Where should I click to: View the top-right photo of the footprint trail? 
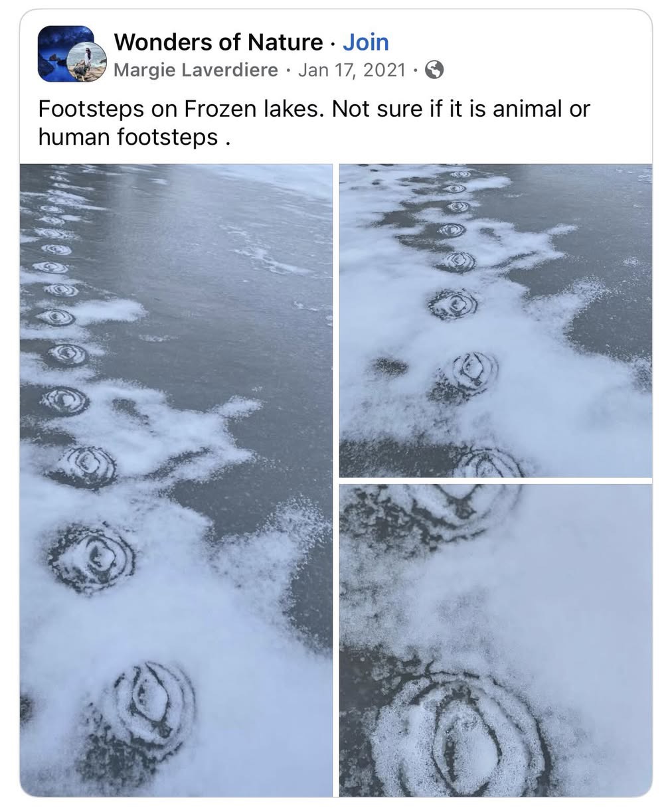click(495, 320)
